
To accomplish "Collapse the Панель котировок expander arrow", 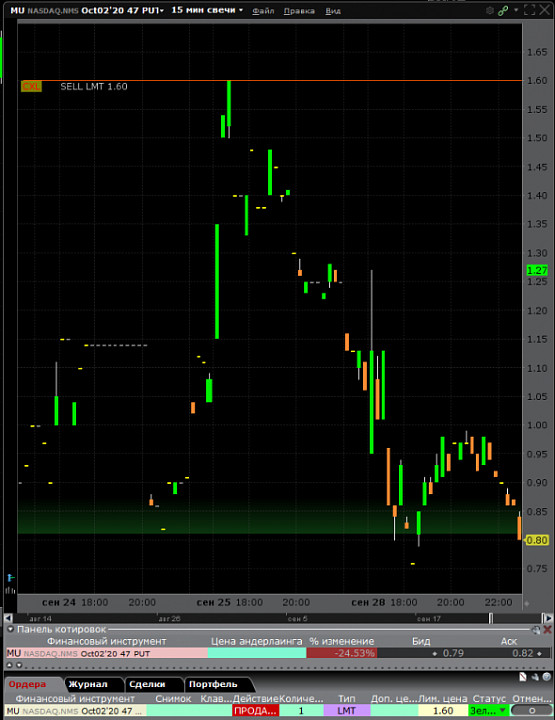I will 10,629.
